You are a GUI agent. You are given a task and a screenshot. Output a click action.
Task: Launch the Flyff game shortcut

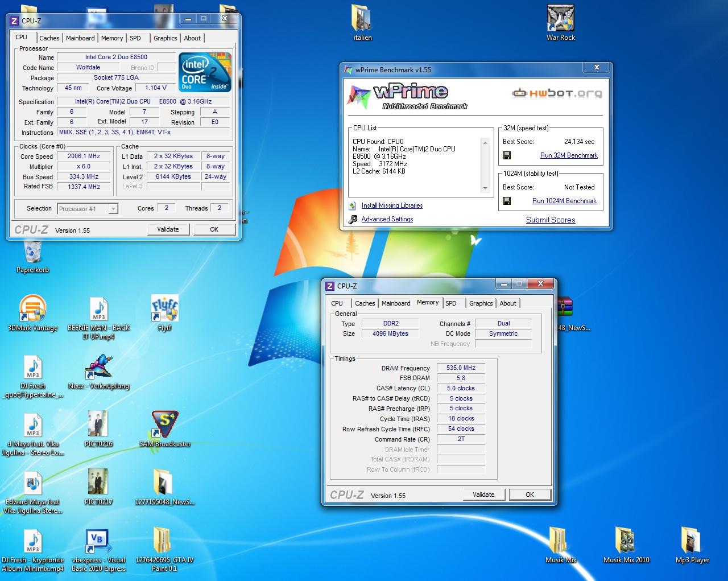pyautogui.click(x=164, y=309)
